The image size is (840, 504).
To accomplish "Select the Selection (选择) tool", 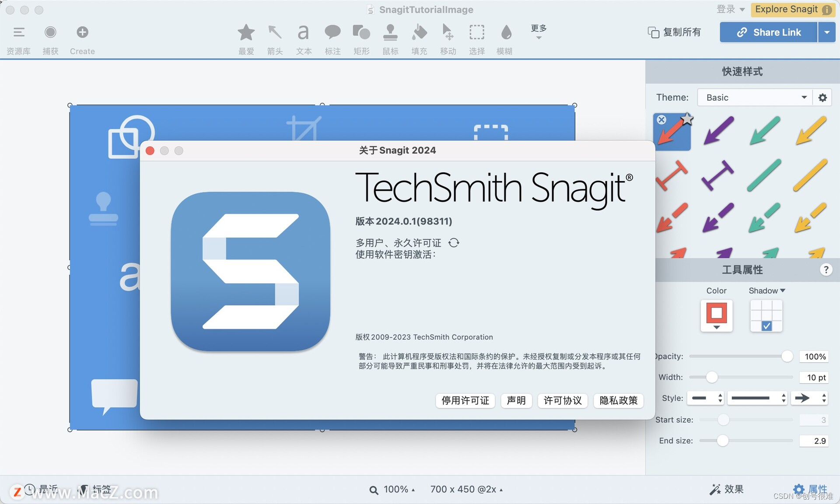I will [x=477, y=32].
